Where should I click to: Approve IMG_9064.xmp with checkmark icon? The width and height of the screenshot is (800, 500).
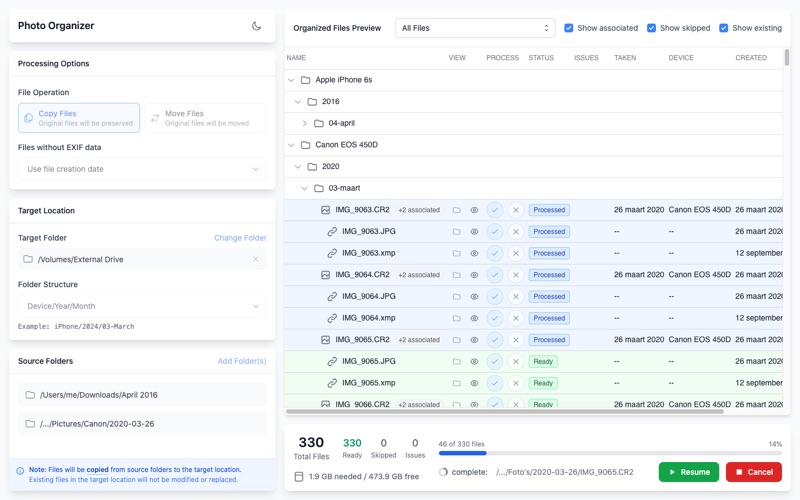tap(494, 318)
